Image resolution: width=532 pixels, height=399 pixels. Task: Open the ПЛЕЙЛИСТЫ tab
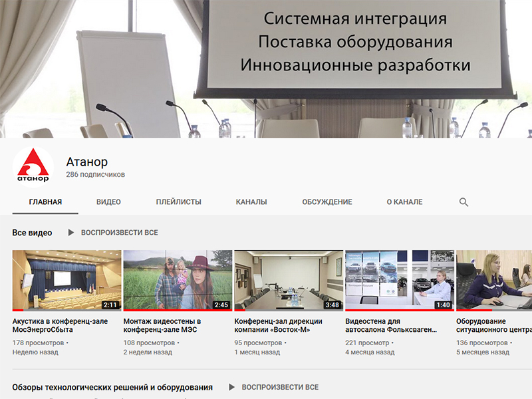pos(178,202)
